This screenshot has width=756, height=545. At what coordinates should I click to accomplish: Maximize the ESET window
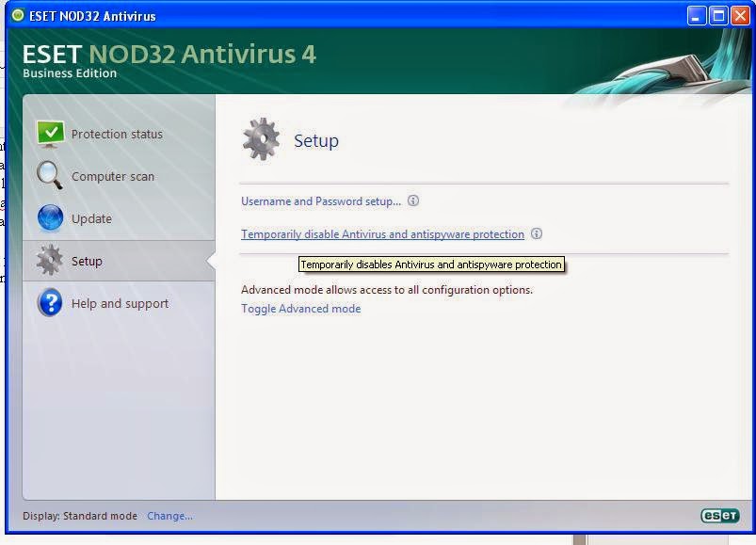[x=718, y=16]
